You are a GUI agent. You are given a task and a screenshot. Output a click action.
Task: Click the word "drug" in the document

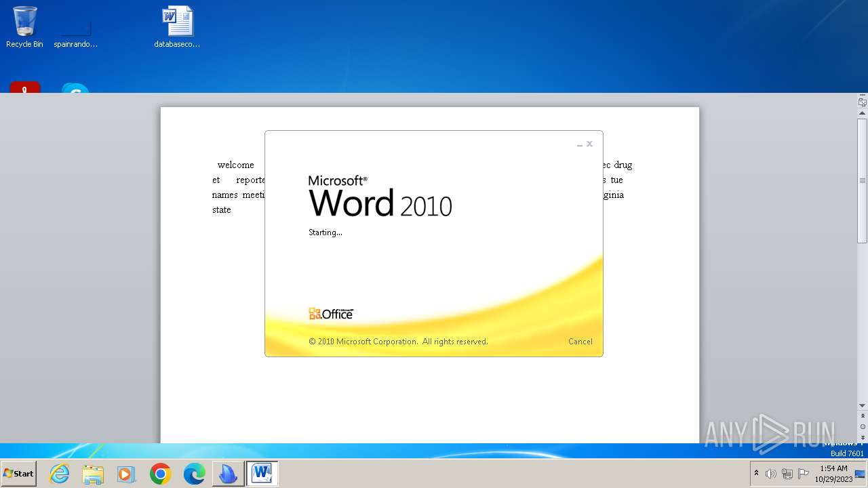623,165
